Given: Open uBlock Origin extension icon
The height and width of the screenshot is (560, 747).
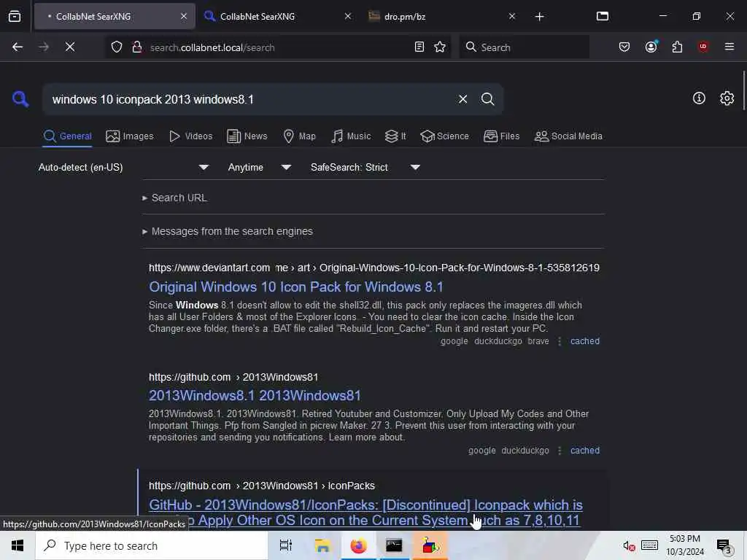Looking at the screenshot, I should [703, 47].
